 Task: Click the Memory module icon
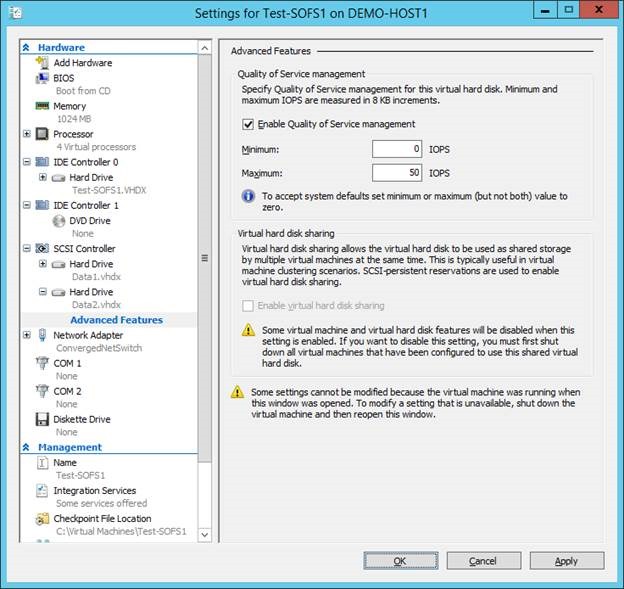[43, 106]
